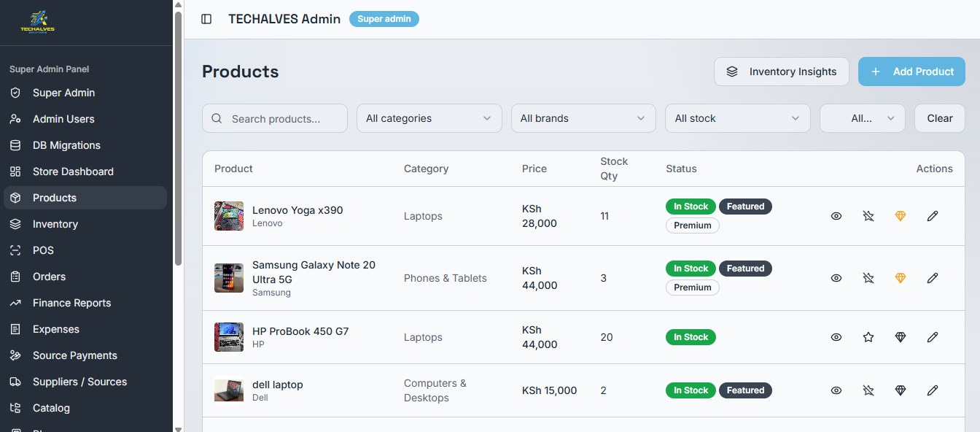Focus the Search products field

click(275, 118)
